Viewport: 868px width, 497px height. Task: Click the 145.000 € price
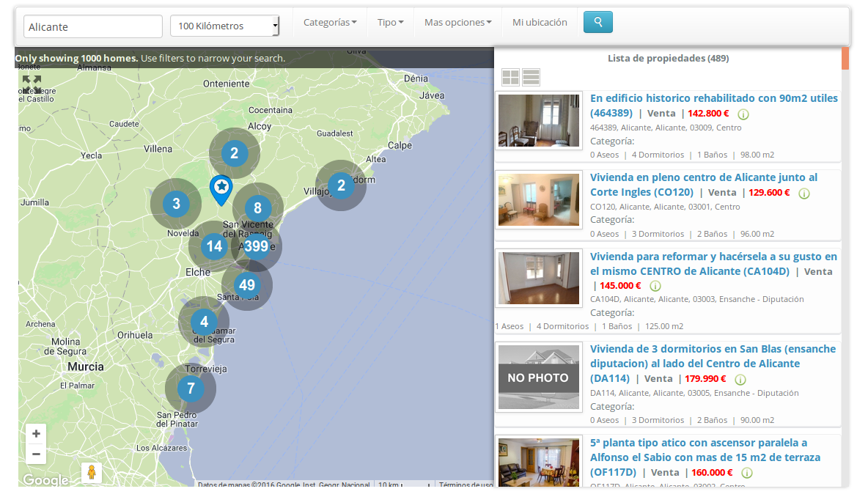tap(620, 286)
